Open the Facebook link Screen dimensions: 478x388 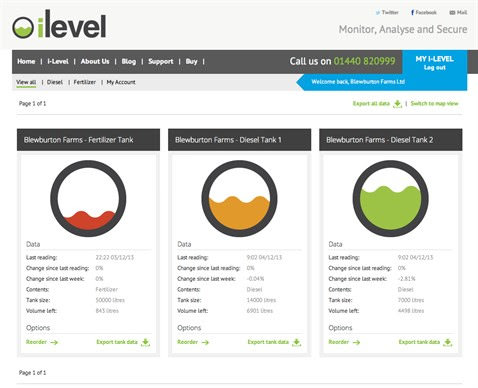pyautogui.click(x=423, y=12)
